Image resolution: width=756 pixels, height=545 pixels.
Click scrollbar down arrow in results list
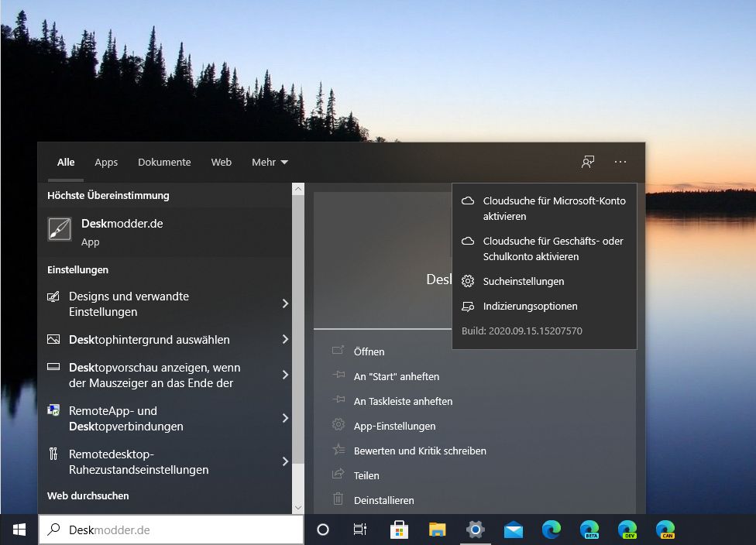298,507
